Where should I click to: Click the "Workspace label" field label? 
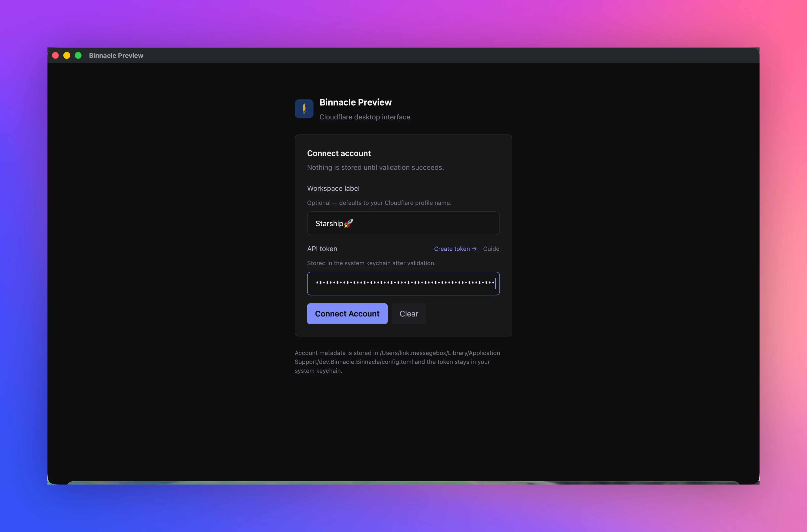[x=333, y=188]
